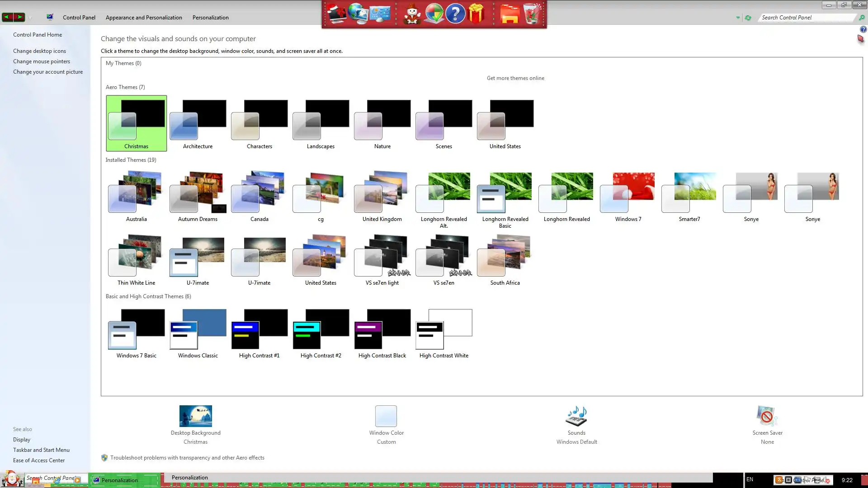Click the red folder dock icon
The image size is (868, 488).
point(509,14)
